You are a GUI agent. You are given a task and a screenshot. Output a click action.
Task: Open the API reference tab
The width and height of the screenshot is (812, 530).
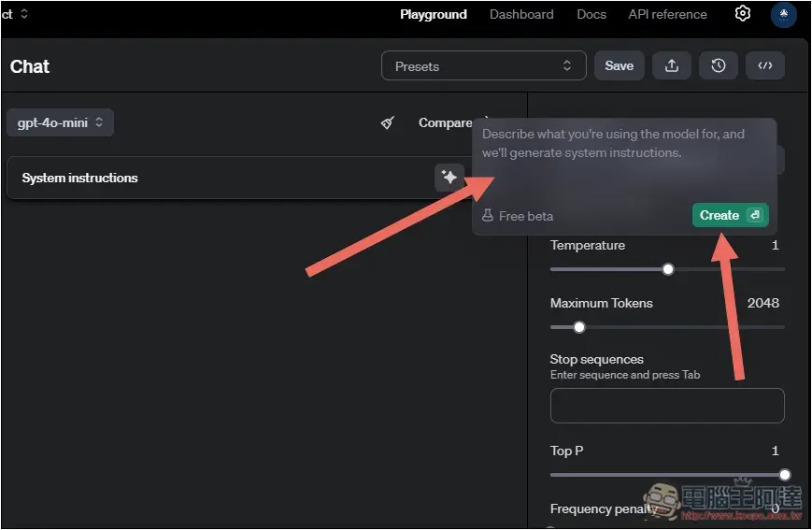pos(667,15)
